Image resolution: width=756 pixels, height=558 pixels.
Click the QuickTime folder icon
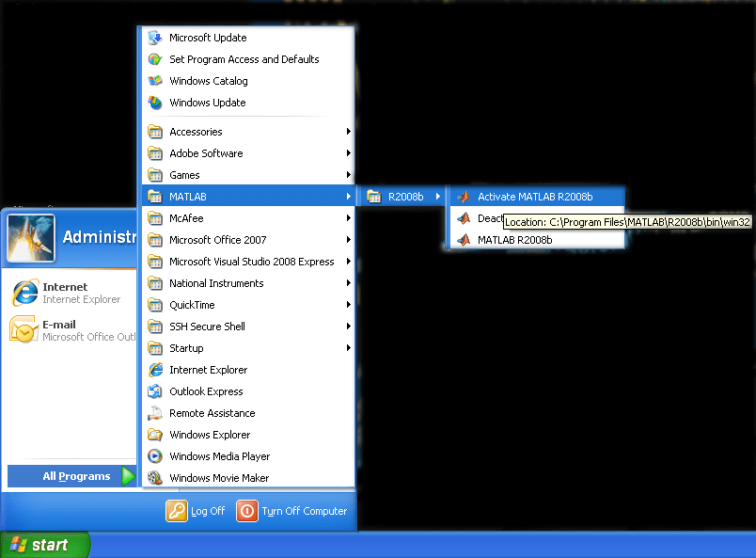tap(155, 305)
